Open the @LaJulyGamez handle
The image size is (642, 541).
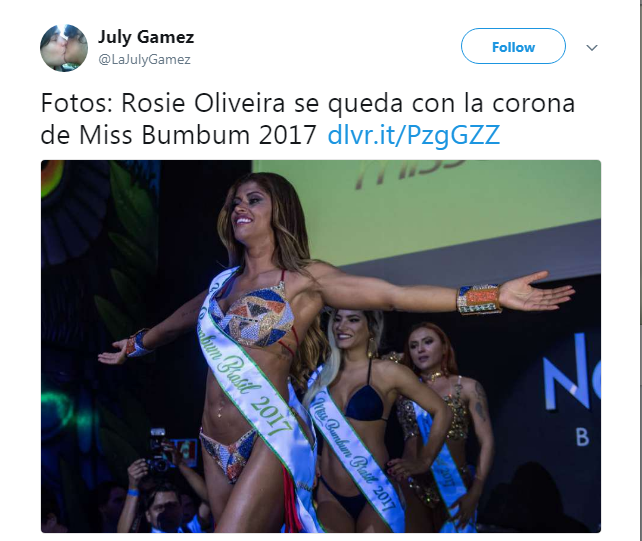coord(144,60)
